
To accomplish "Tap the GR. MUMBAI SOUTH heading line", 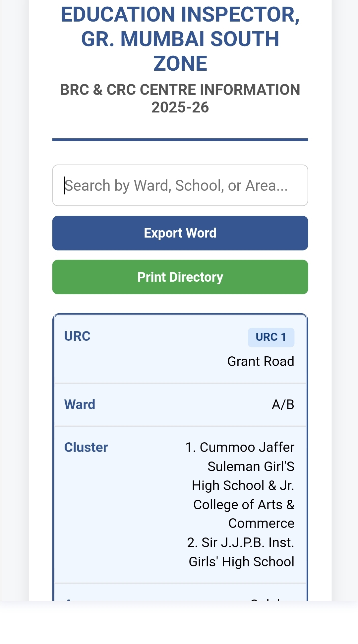I will click(x=180, y=39).
